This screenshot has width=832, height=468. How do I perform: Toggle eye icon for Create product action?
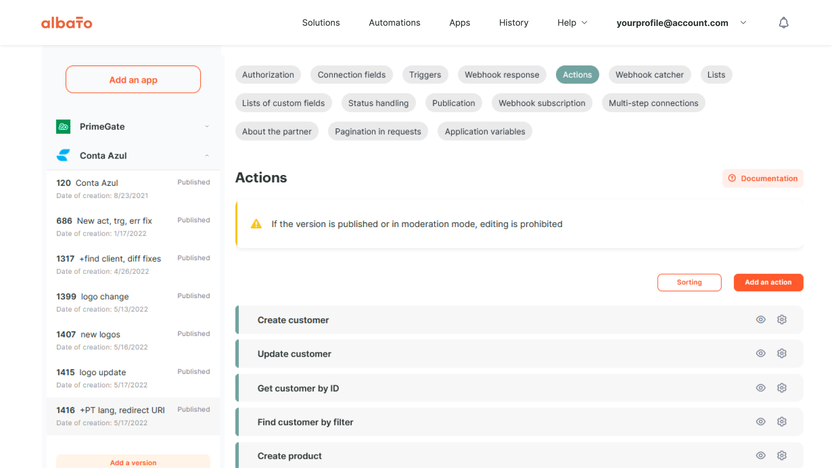pos(760,455)
